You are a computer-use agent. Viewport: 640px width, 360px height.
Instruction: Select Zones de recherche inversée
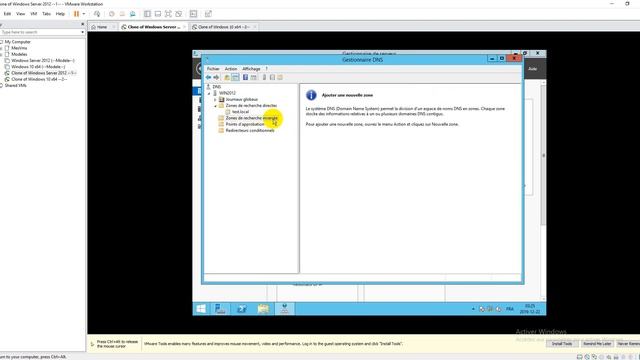[251, 118]
